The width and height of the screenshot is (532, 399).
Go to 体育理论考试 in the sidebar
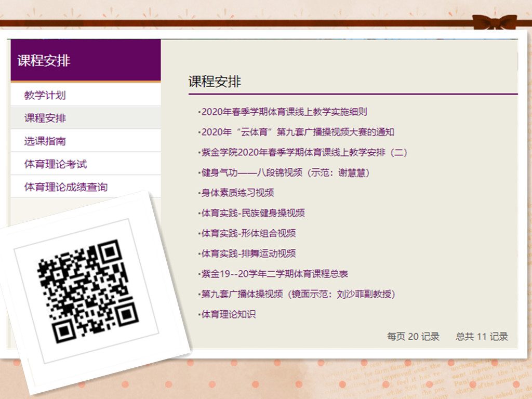coord(56,164)
